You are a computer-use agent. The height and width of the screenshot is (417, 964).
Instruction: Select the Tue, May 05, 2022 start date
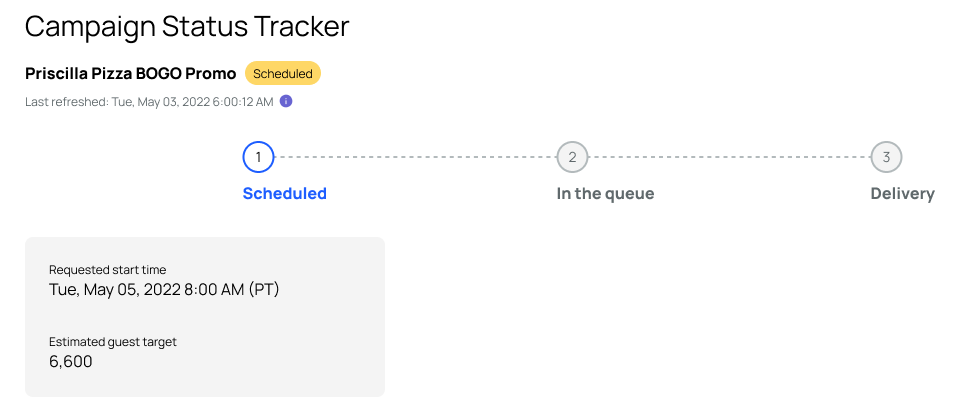(115, 290)
